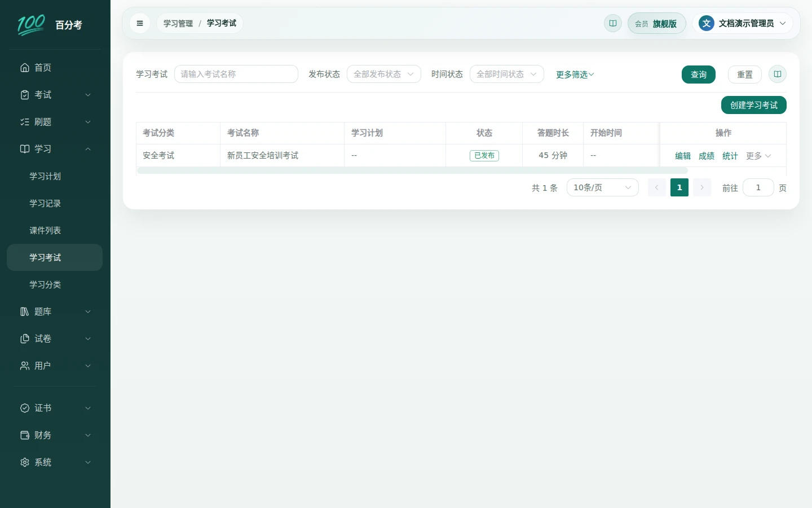Viewport: 812px width, 508px height.
Task: Click the 题库 library icon
Action: tap(25, 312)
